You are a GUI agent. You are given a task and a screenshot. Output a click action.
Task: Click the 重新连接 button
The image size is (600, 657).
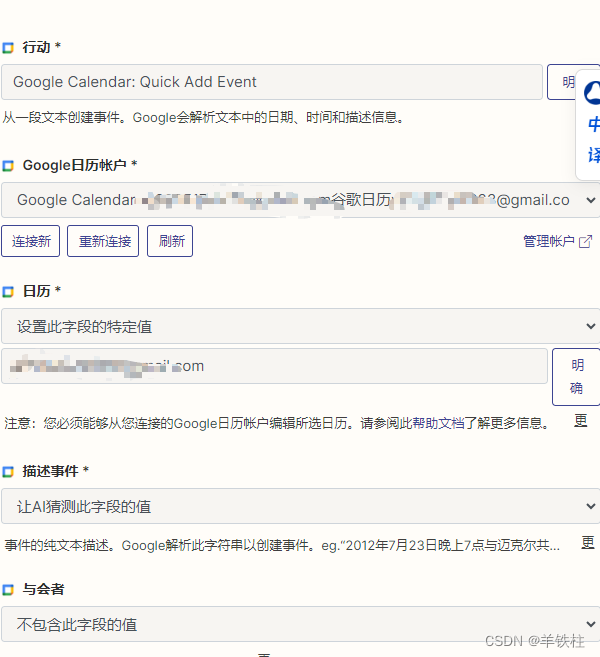click(x=103, y=241)
